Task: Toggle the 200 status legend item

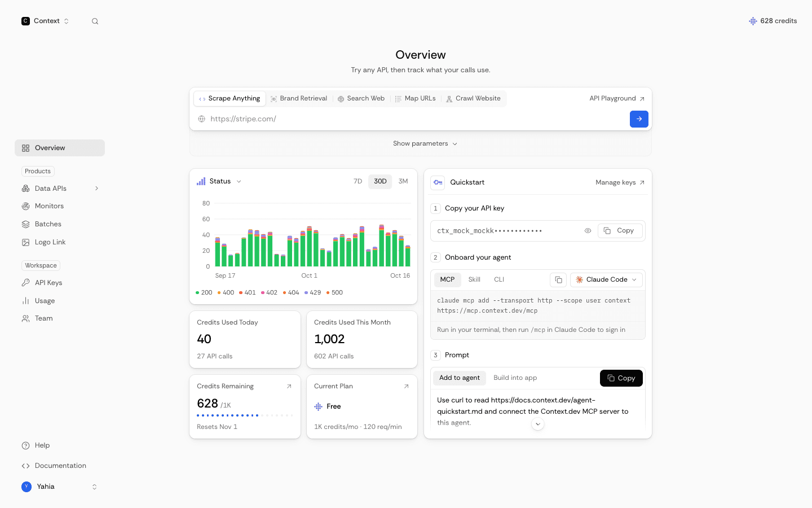Action: point(204,292)
